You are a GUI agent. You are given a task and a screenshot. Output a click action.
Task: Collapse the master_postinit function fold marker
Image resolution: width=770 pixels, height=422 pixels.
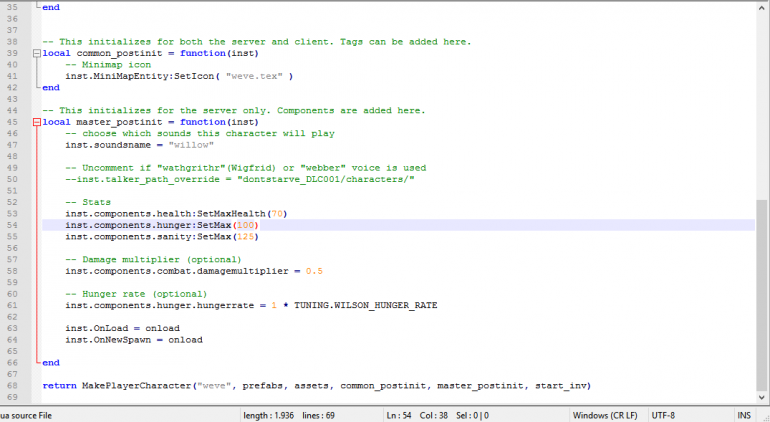pyautogui.click(x=38, y=122)
